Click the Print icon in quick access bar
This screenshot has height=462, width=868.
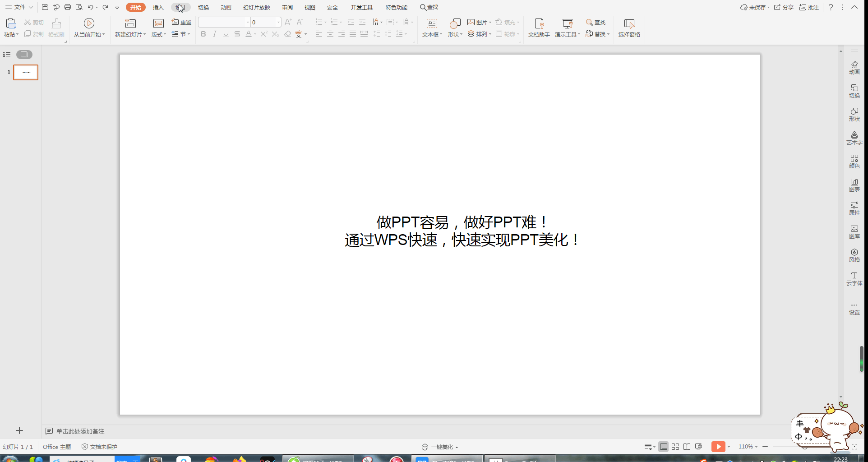pos(68,7)
